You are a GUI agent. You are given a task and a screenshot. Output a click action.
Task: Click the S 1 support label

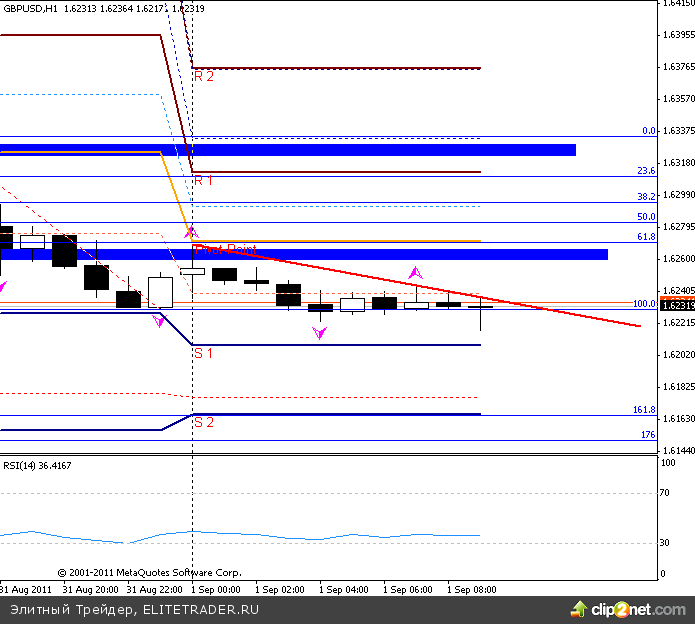[203, 353]
